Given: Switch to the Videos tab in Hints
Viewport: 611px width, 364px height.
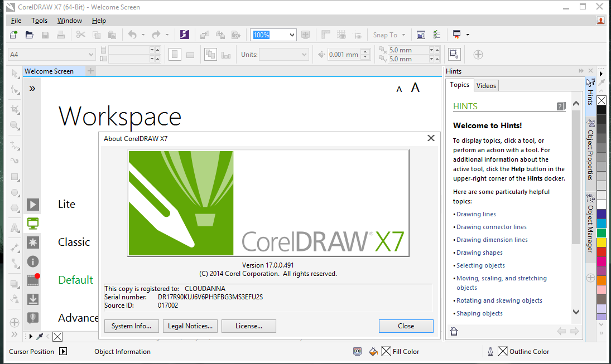Looking at the screenshot, I should [x=487, y=86].
